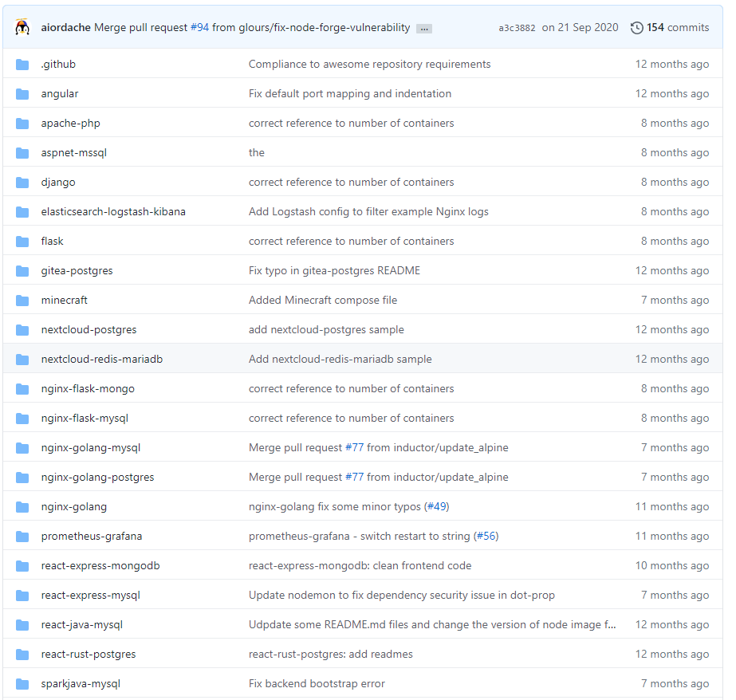Open the gitea-postgres directory name
Viewport: 736px width, 700px height.
(x=77, y=271)
